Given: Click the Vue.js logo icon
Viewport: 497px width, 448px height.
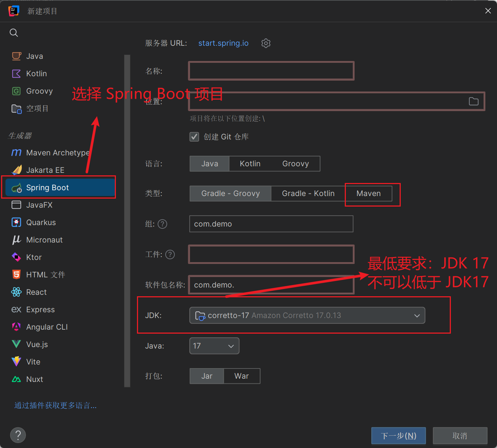Looking at the screenshot, I should (x=16, y=344).
